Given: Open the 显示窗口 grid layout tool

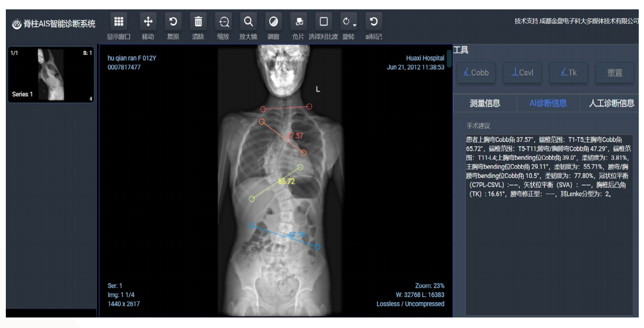Looking at the screenshot, I should (119, 22).
